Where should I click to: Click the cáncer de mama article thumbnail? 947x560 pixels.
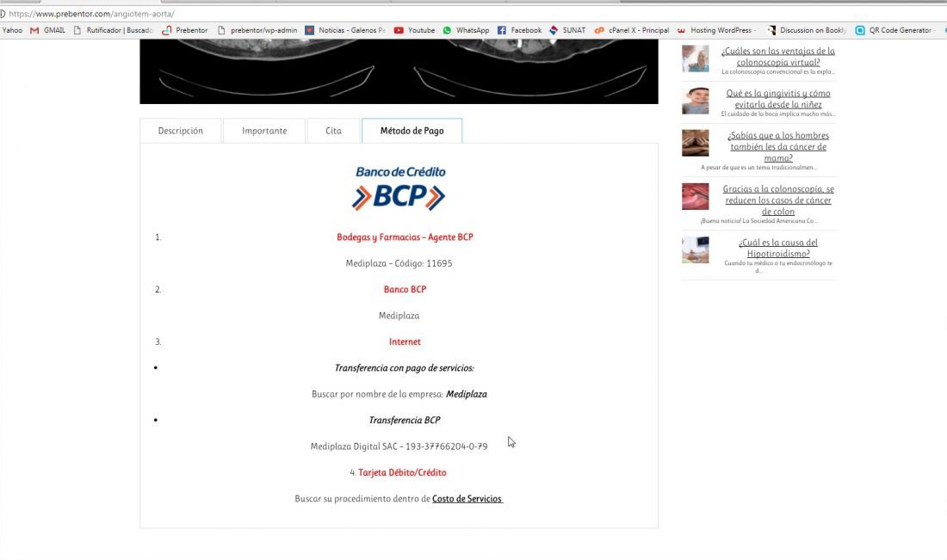click(695, 143)
